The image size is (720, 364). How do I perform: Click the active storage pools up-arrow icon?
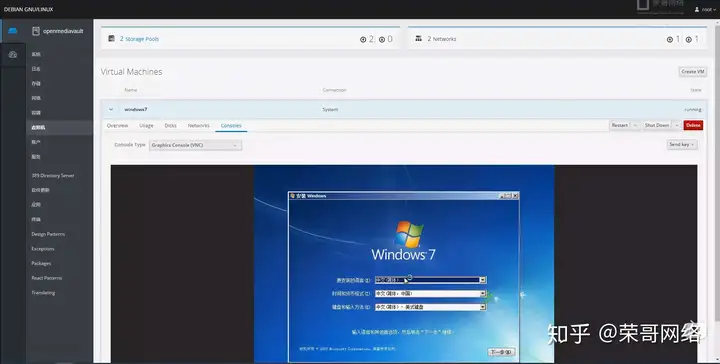coord(363,39)
